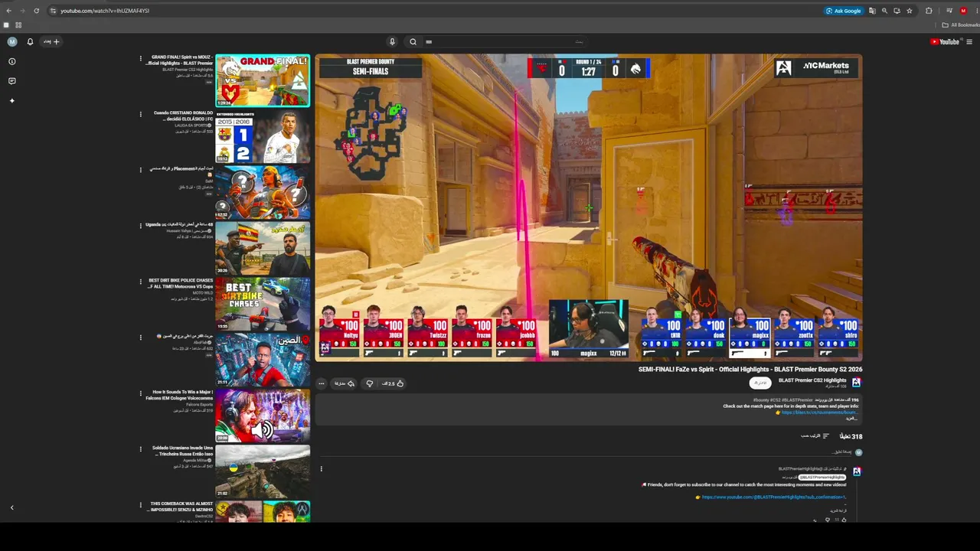Open options menu for How It Sounds To Win a Major
The image size is (980, 551).
(x=140, y=393)
